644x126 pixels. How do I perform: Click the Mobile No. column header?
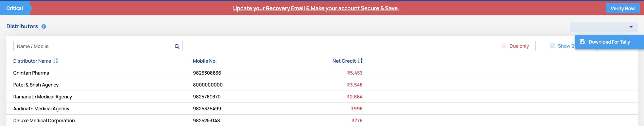[205, 61]
